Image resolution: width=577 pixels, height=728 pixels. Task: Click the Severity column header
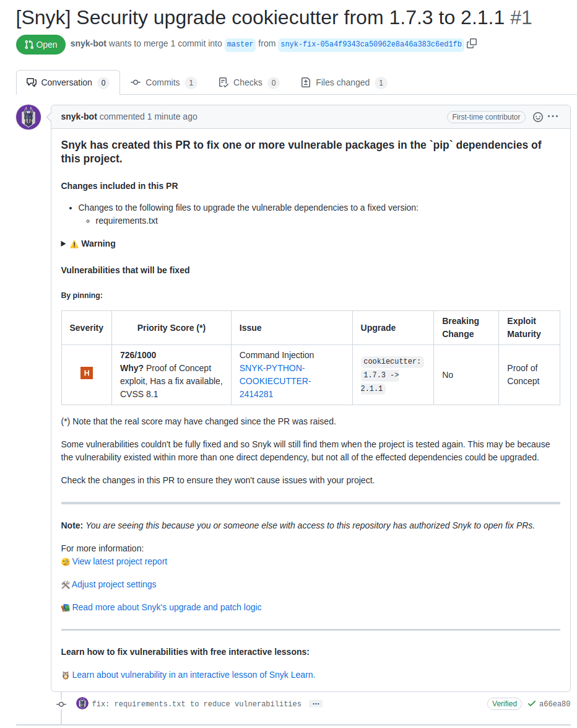tap(87, 328)
